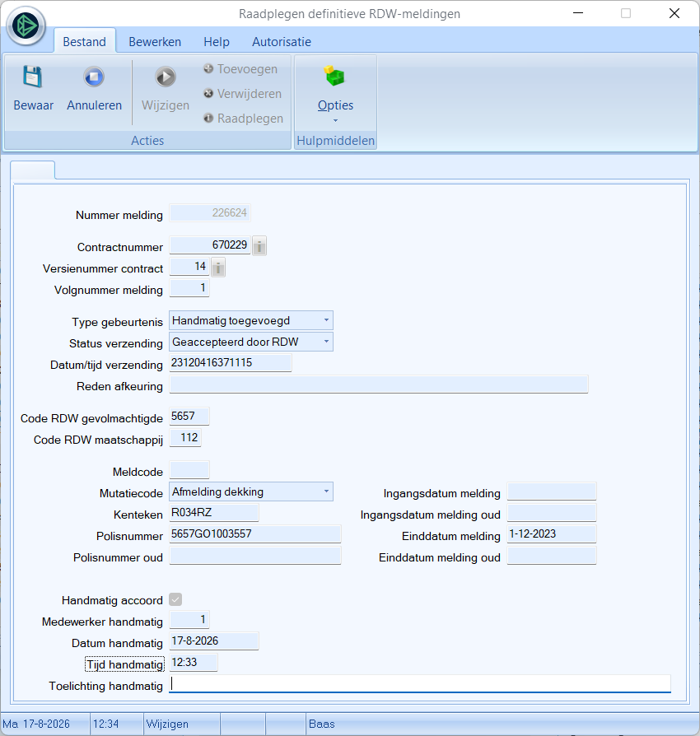This screenshot has height=736, width=700.
Task: Close the RDW-meldingen window
Action: pos(674,13)
